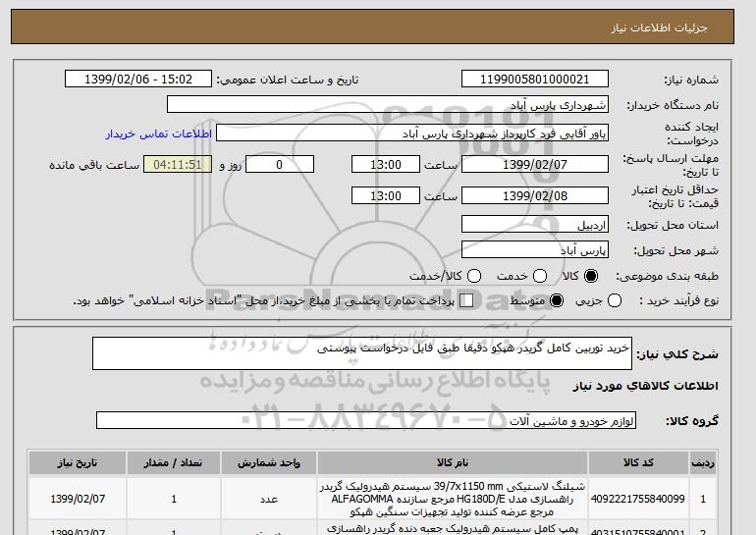
Task: Click the تاریخ نیاز column header
Action: (x=78, y=462)
